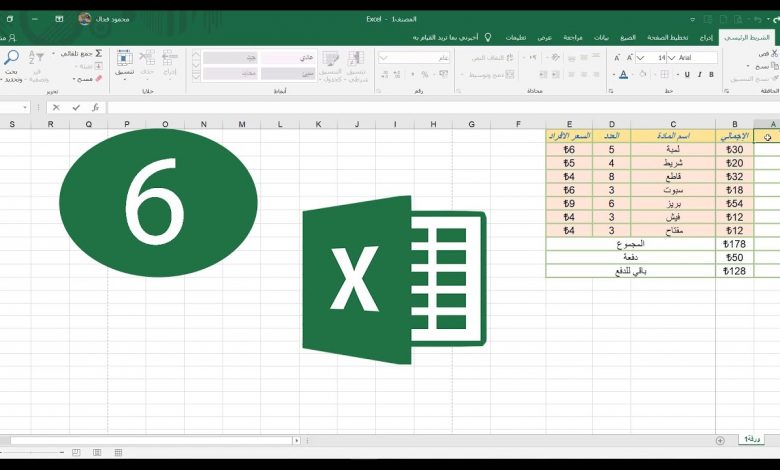Screen dimensions: 780x470
Task: Open the Data tab (بيانات)
Action: [601, 37]
